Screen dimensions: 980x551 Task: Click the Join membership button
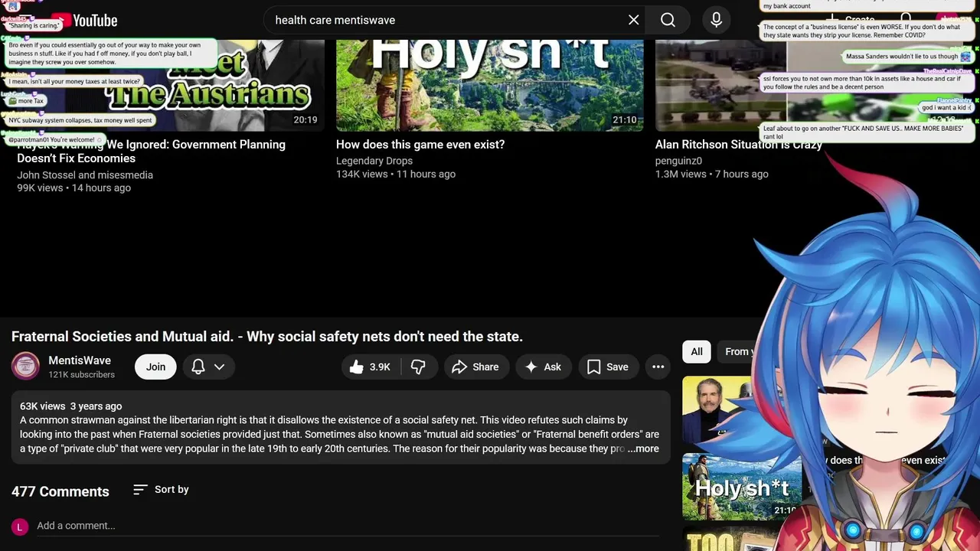click(155, 367)
